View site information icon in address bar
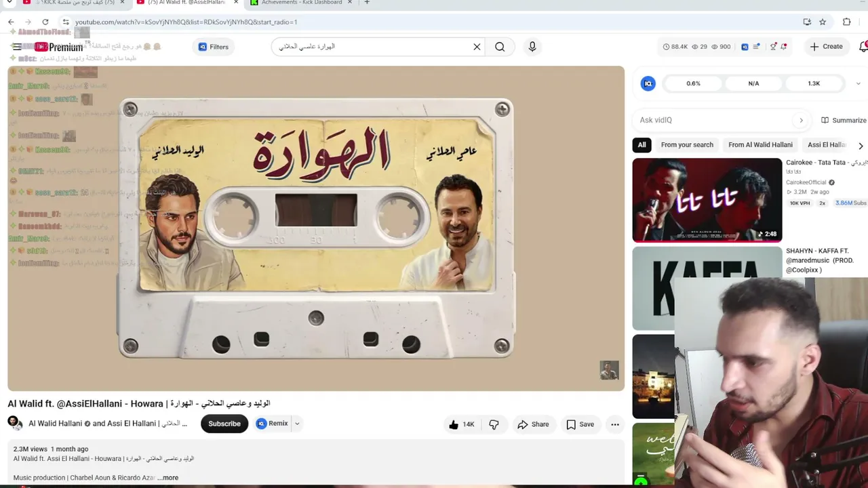 pyautogui.click(x=66, y=22)
